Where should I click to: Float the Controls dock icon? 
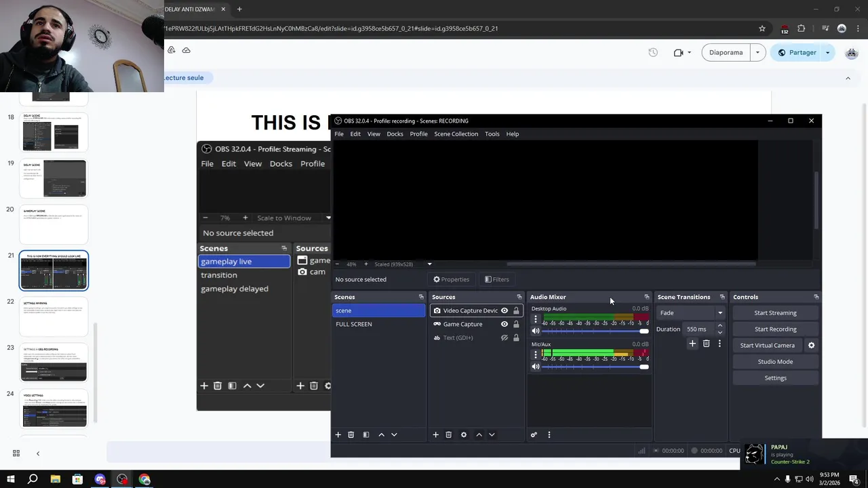816,297
